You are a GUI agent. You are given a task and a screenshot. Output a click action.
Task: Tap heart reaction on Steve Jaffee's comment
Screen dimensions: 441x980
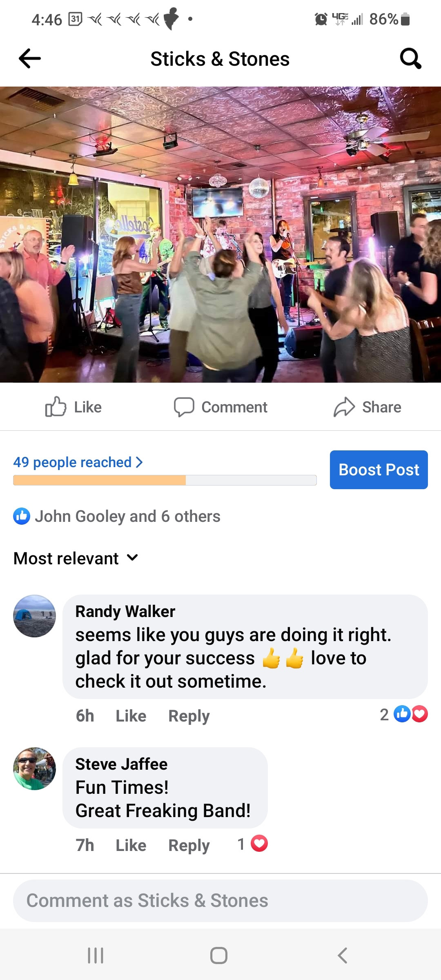click(259, 844)
